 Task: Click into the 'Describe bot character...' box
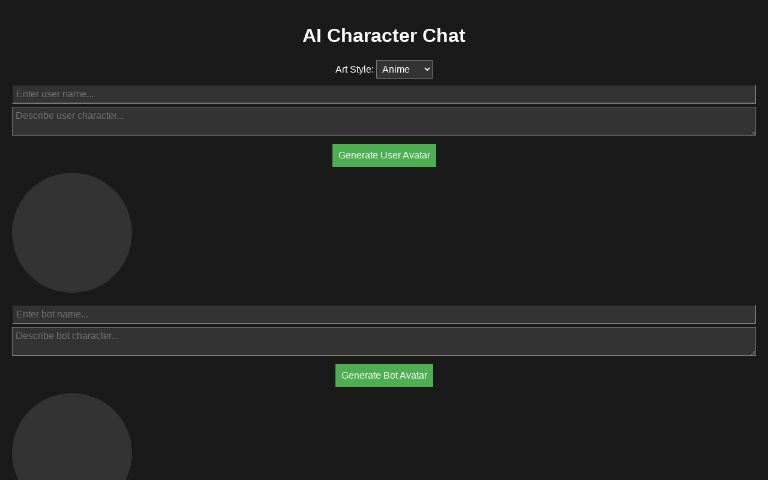pos(383,341)
